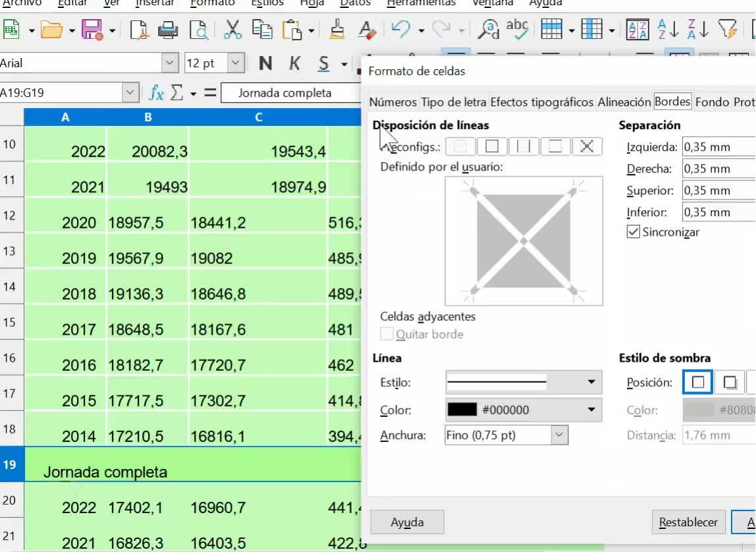Expand the Anchura width dropdown
Screen dimensions: 756x552
click(559, 435)
